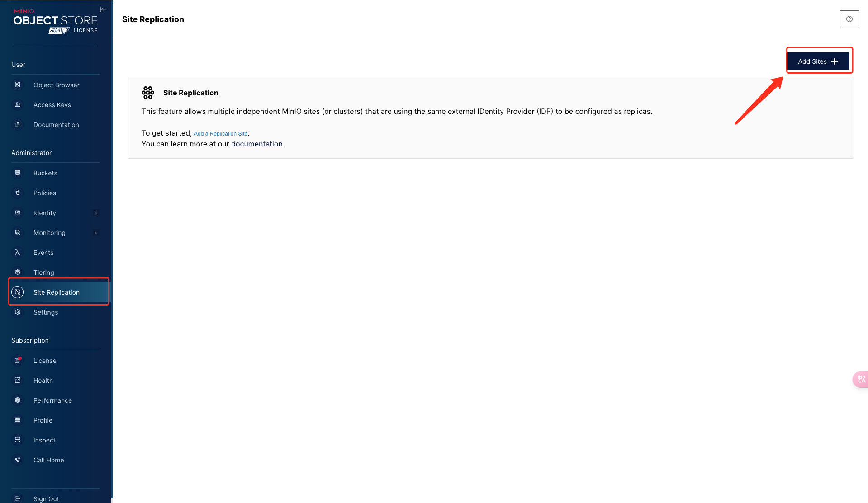Open the Site Replication menu item
Screen dimensions: 868x503
(x=57, y=292)
